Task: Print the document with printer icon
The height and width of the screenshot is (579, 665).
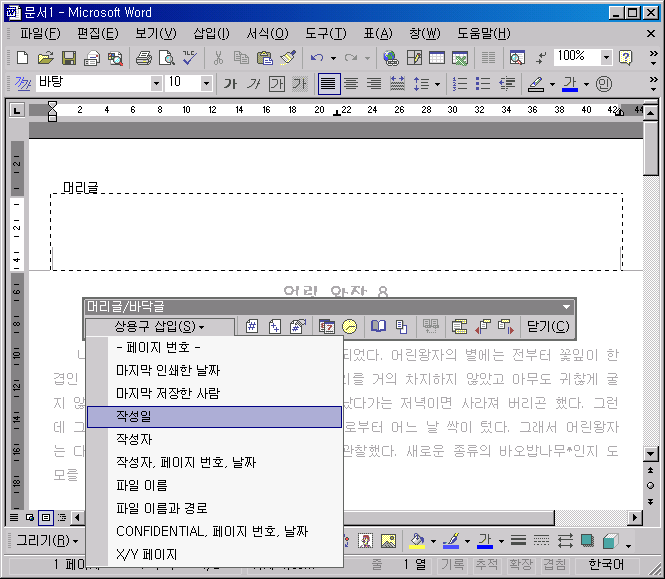Action: (144, 57)
